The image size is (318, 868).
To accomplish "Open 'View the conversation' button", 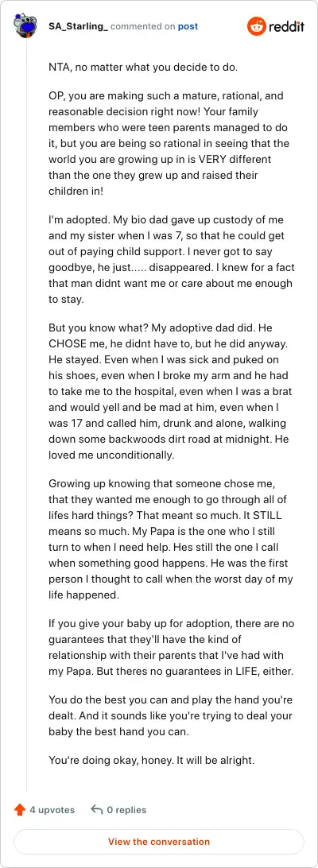I will [x=159, y=842].
